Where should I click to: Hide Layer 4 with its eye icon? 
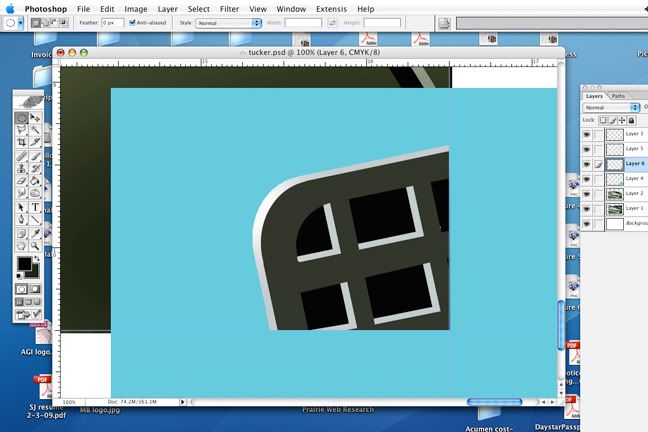pyautogui.click(x=586, y=179)
